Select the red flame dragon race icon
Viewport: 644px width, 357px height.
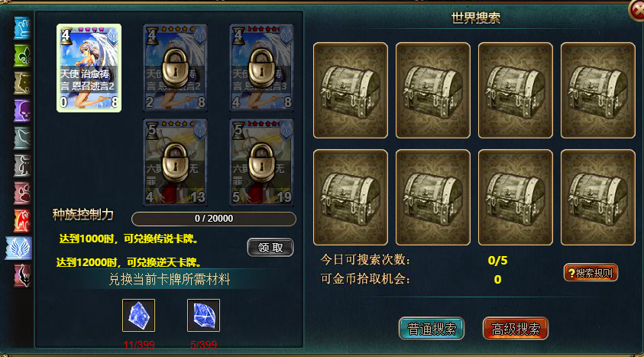click(22, 221)
